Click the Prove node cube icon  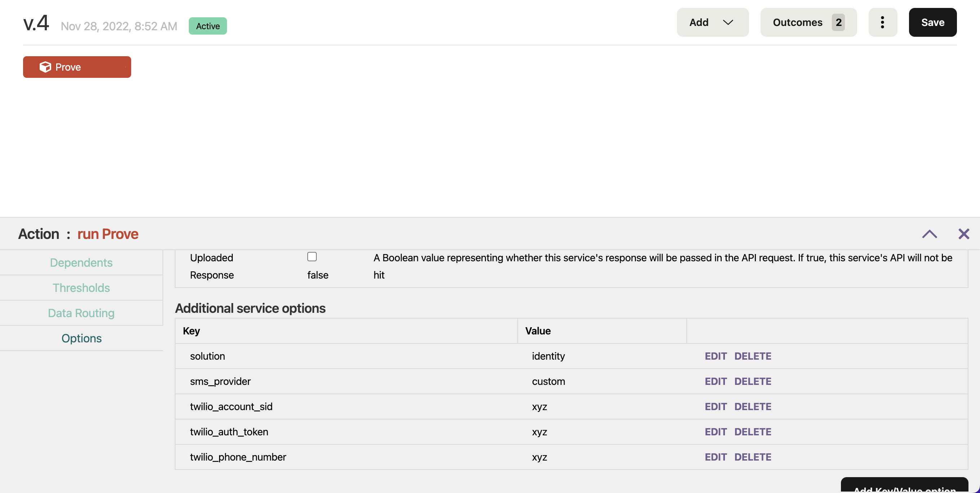tap(45, 67)
